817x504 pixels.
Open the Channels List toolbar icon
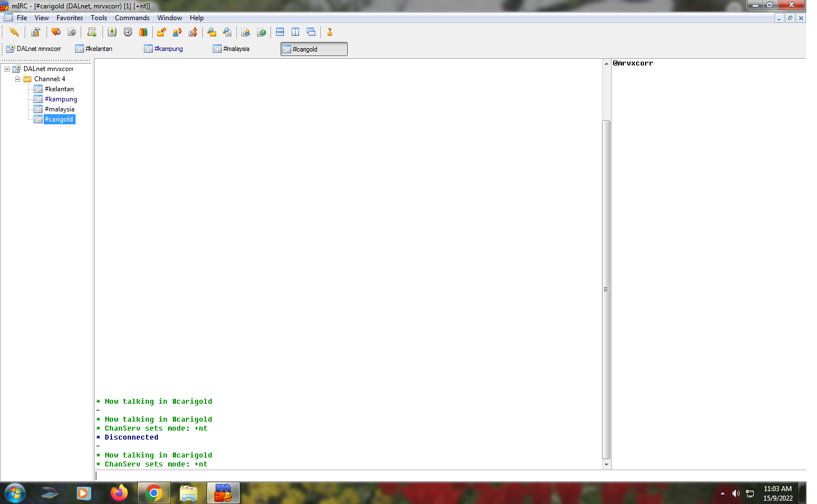tap(71, 32)
